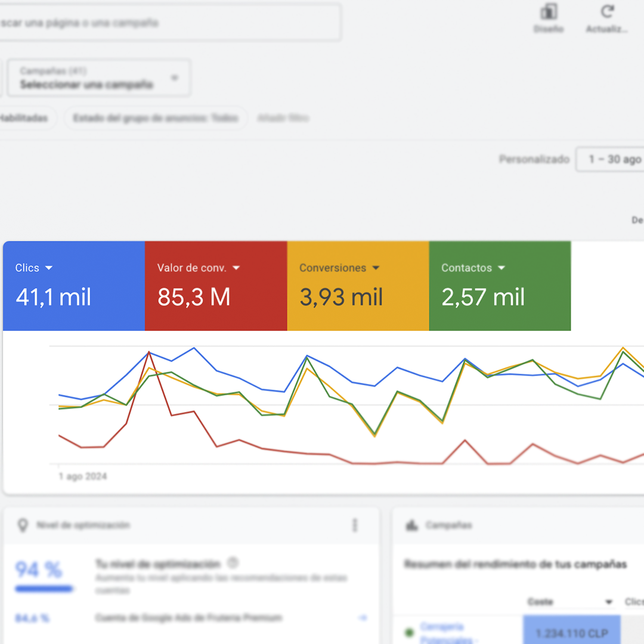Click the Actualizar refresh icon
This screenshot has width=644, height=644.
tap(607, 11)
